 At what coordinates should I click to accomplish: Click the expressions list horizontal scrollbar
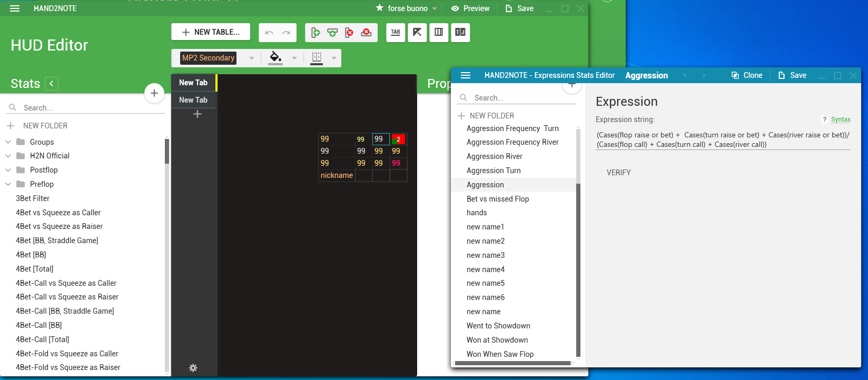pos(512,363)
